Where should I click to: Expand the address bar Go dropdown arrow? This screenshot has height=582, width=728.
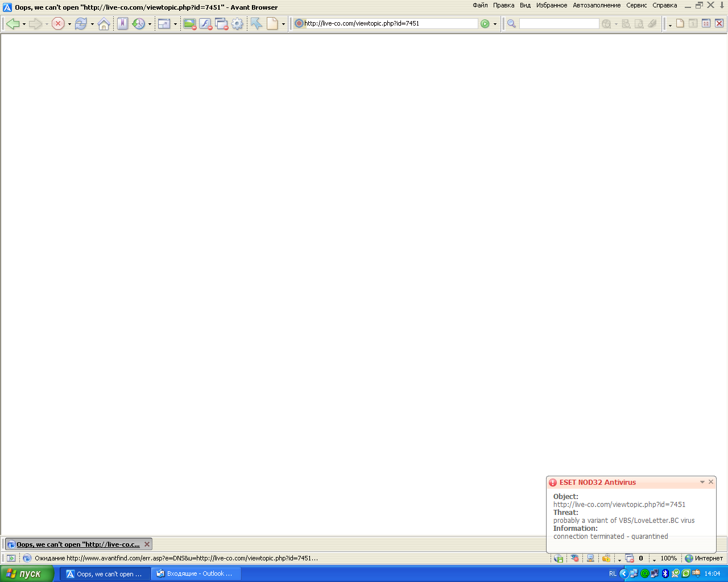point(495,24)
